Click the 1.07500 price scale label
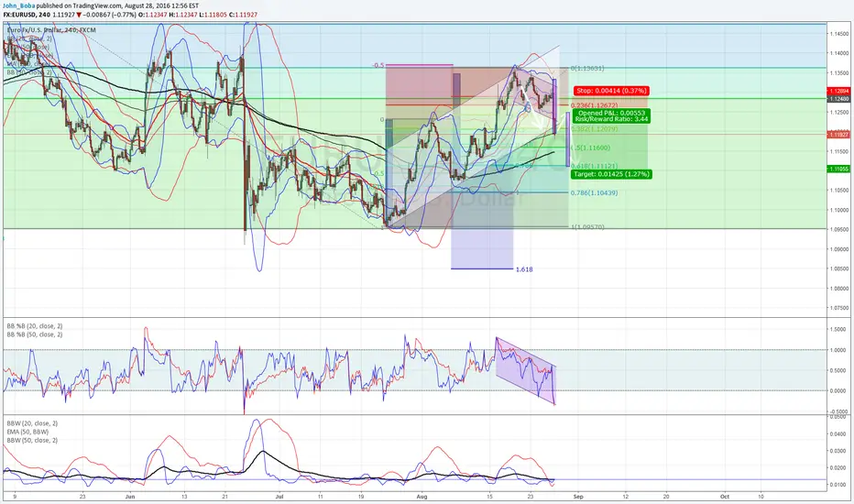The image size is (854, 504). coord(839,308)
